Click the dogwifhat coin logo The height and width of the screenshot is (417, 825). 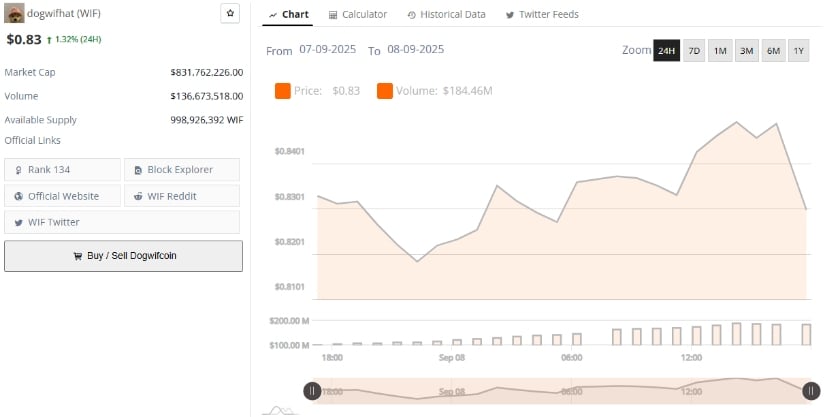tap(14, 13)
